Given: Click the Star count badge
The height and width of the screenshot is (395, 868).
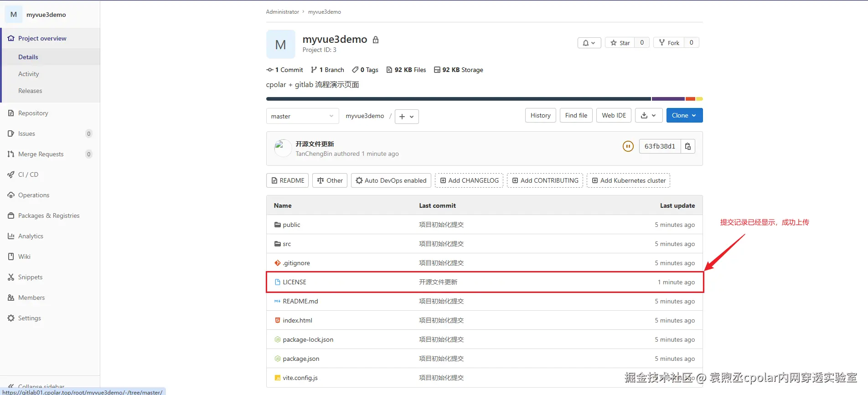Looking at the screenshot, I should click(642, 43).
